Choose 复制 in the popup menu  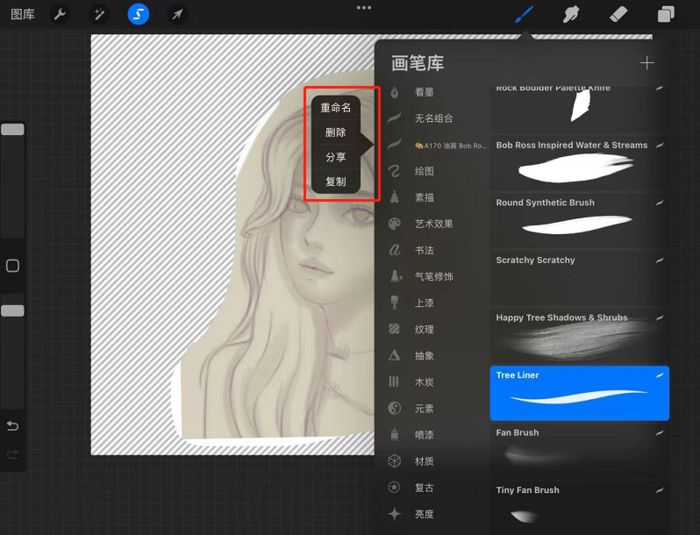point(336,182)
